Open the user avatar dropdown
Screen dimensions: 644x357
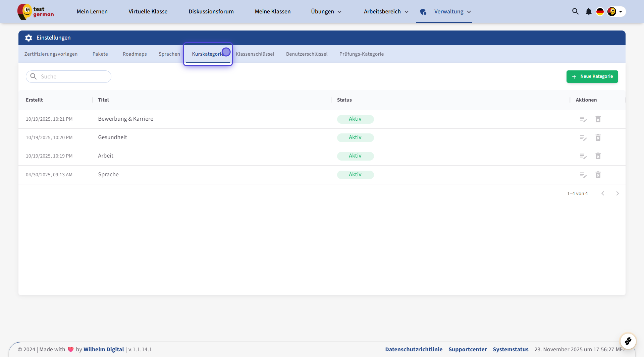click(x=616, y=12)
